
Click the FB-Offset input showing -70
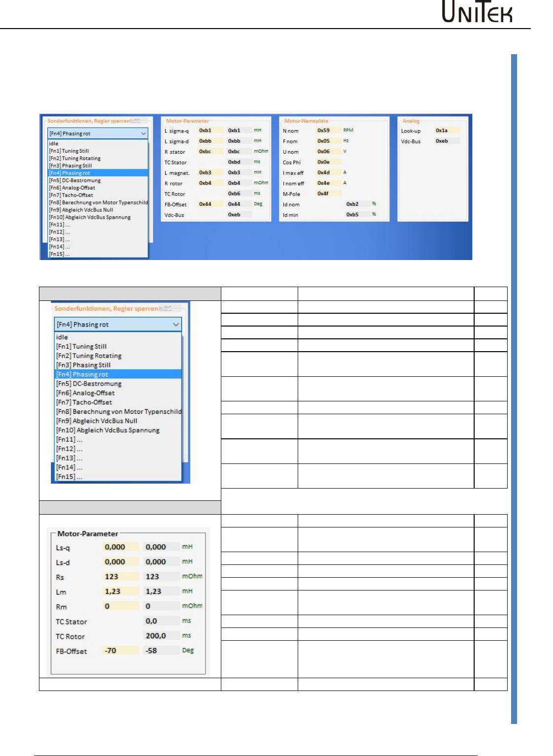click(x=121, y=651)
